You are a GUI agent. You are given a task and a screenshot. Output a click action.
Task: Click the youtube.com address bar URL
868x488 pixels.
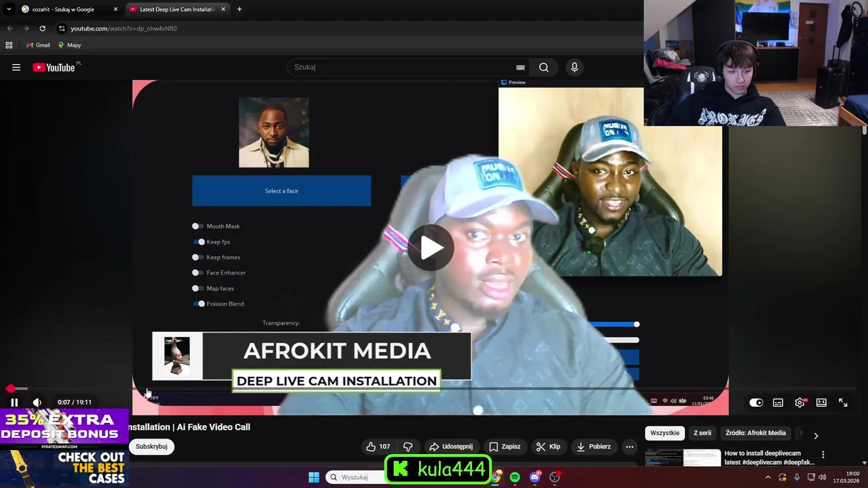click(123, 28)
